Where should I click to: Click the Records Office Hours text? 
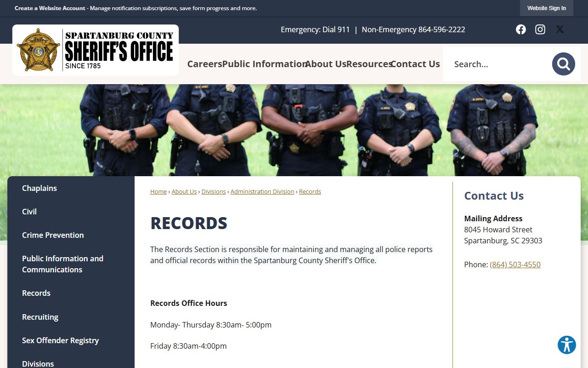pyautogui.click(x=189, y=303)
